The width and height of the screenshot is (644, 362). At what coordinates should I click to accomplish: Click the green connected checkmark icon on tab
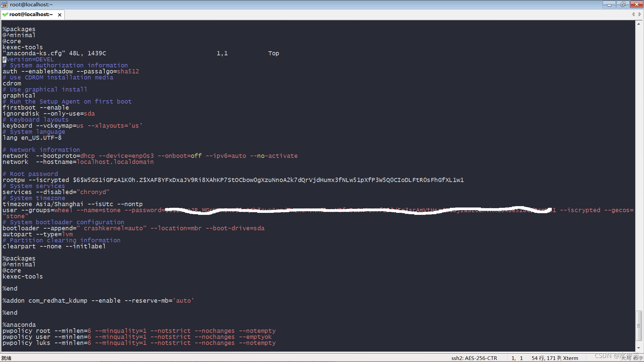[5, 14]
